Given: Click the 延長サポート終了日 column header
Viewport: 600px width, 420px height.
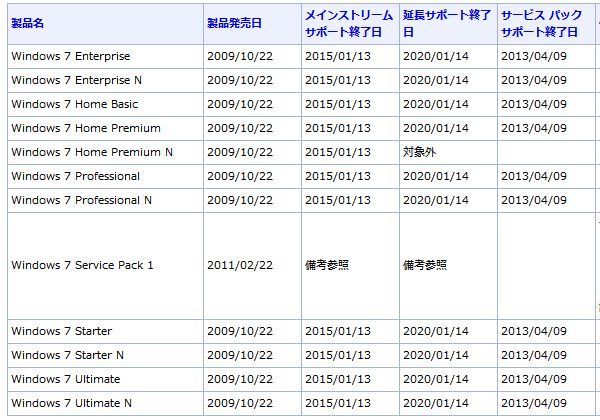Looking at the screenshot, I should tap(447, 23).
